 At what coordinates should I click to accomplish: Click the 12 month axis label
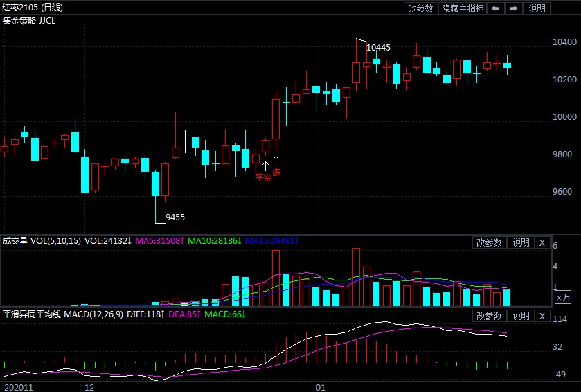pyautogui.click(x=89, y=388)
